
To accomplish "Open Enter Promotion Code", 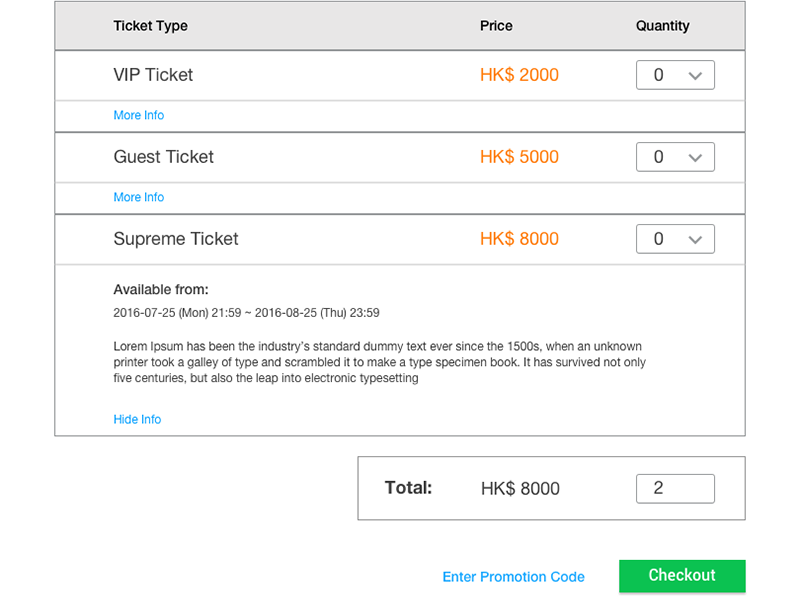I will click(x=513, y=577).
